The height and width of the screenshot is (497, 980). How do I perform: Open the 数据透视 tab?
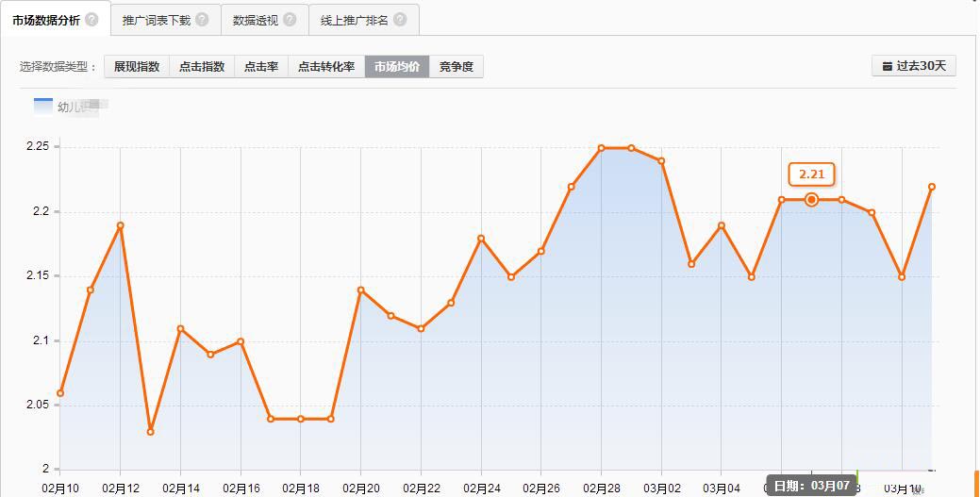[x=257, y=20]
